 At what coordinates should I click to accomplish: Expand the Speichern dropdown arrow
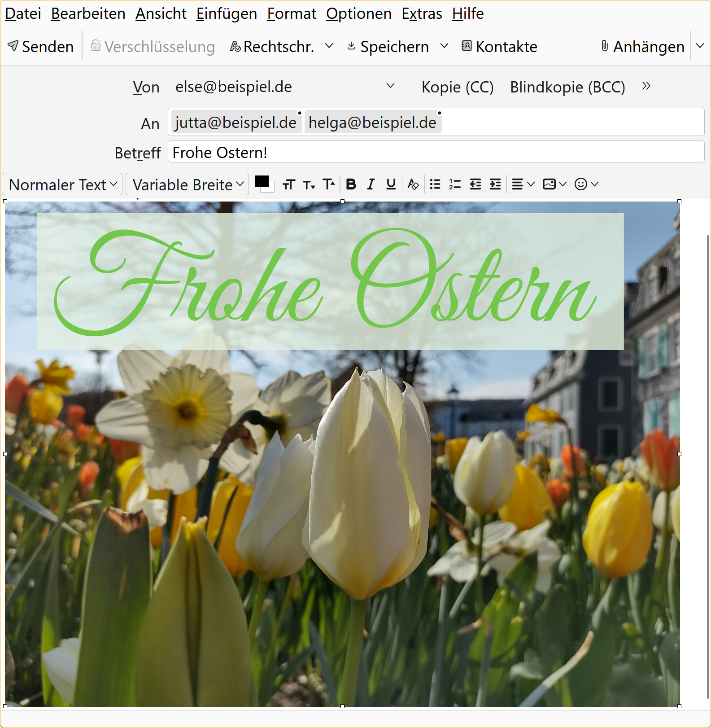click(x=445, y=46)
